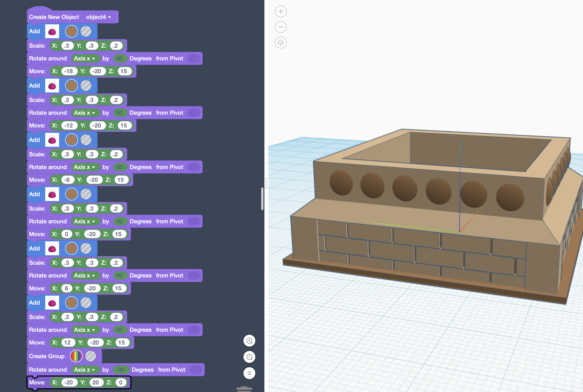Click the Create Group button
583x392 pixels.
click(47, 356)
